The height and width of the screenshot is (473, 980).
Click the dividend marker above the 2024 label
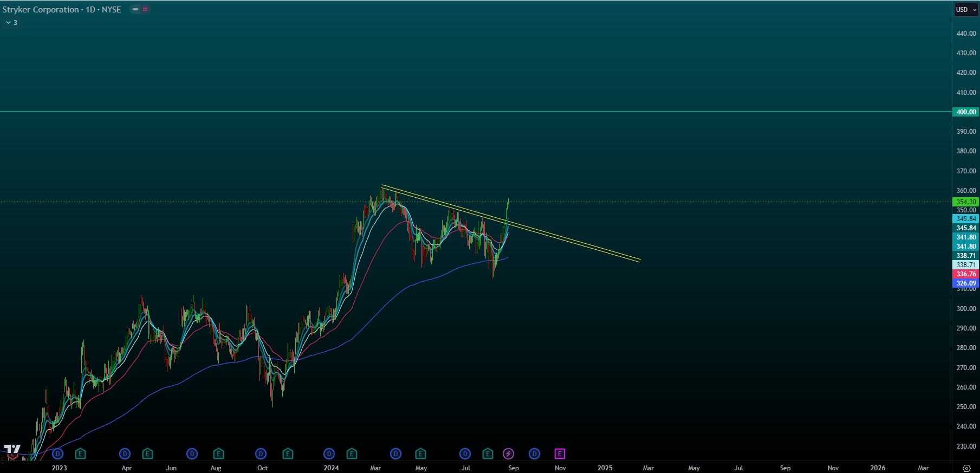click(x=329, y=453)
